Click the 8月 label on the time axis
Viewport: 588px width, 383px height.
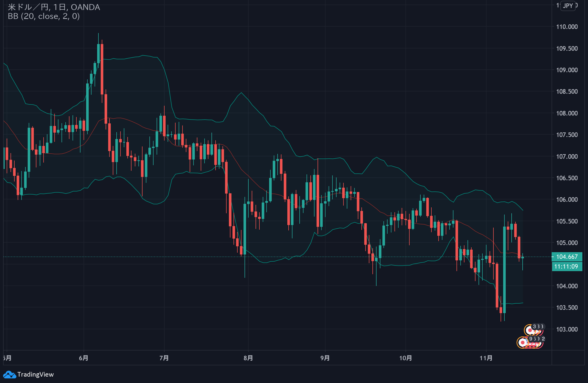[248, 358]
